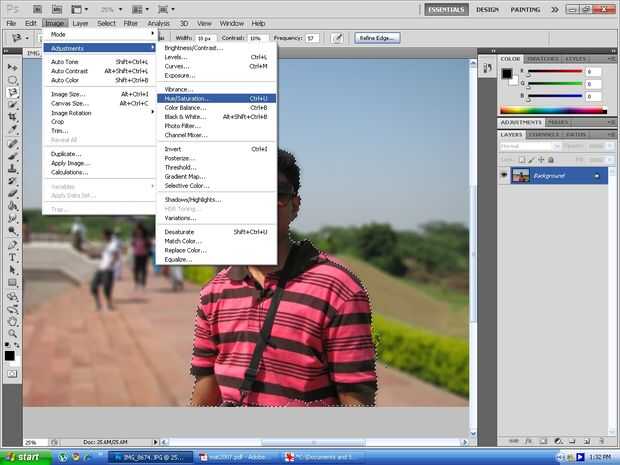Choose Color Balance menu entry
620x465 pixels.
(216, 108)
